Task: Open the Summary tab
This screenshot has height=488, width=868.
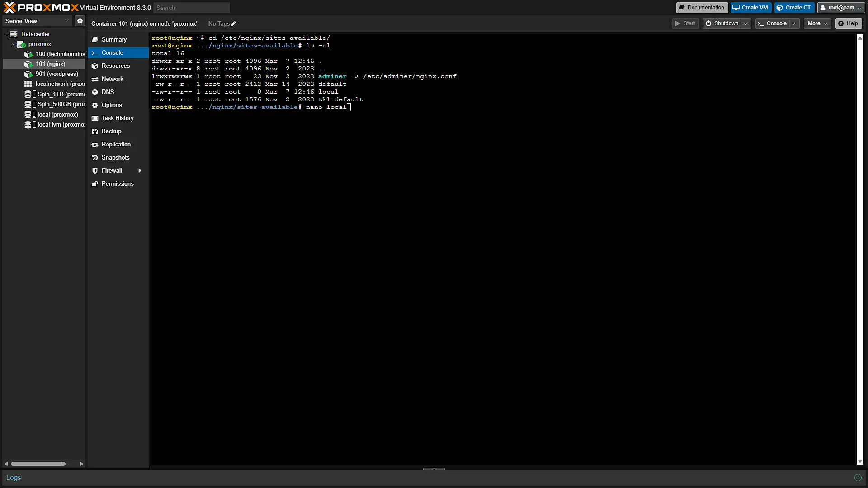Action: pyautogui.click(x=118, y=40)
